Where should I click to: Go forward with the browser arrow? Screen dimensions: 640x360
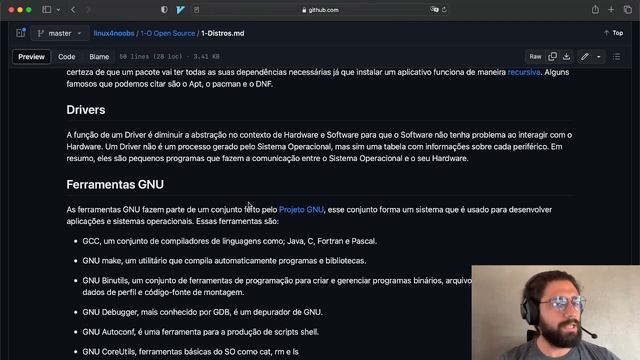click(88, 9)
